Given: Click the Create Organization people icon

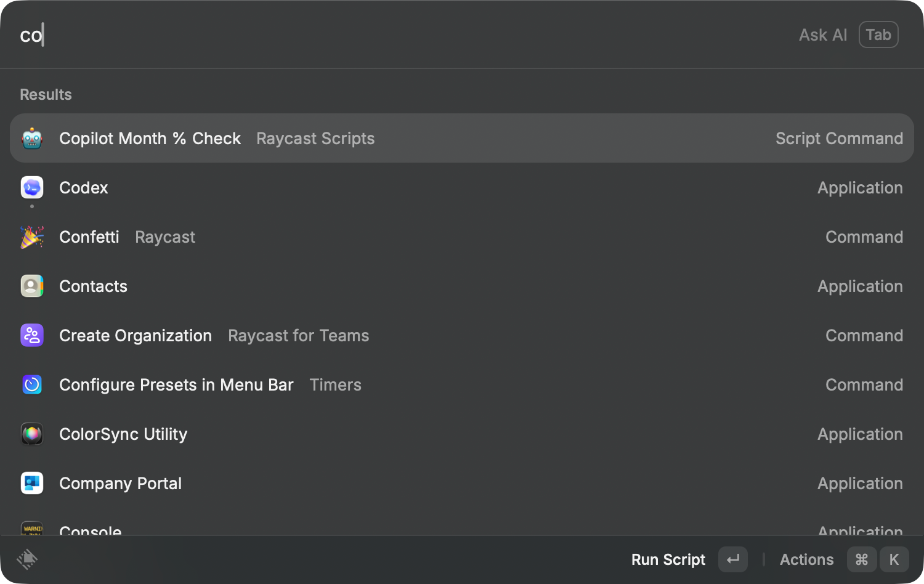Looking at the screenshot, I should [x=31, y=335].
